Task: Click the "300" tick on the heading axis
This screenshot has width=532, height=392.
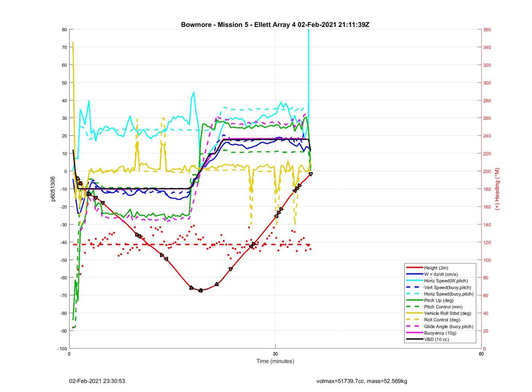Action: [x=487, y=83]
